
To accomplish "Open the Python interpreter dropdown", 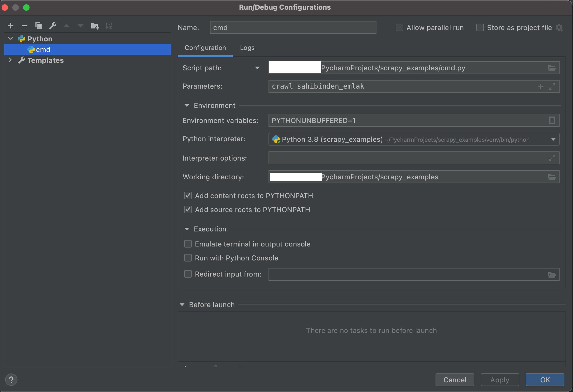I will pyautogui.click(x=553, y=139).
